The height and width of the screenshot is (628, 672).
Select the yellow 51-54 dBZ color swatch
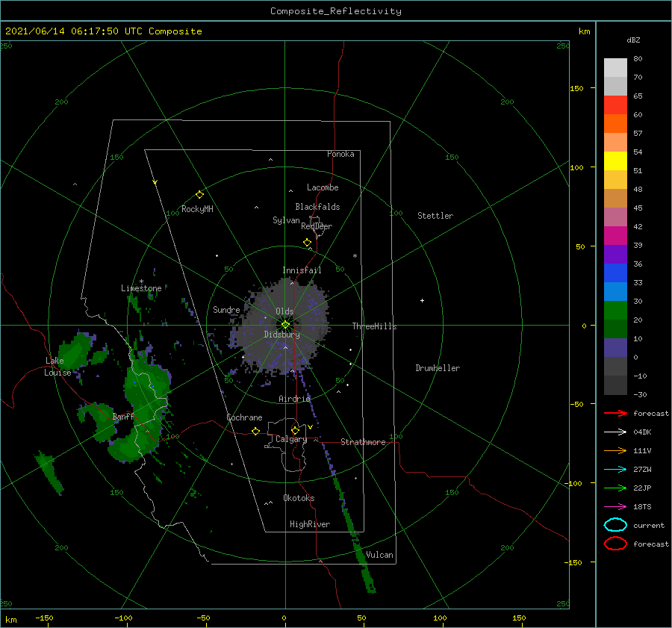click(x=615, y=161)
